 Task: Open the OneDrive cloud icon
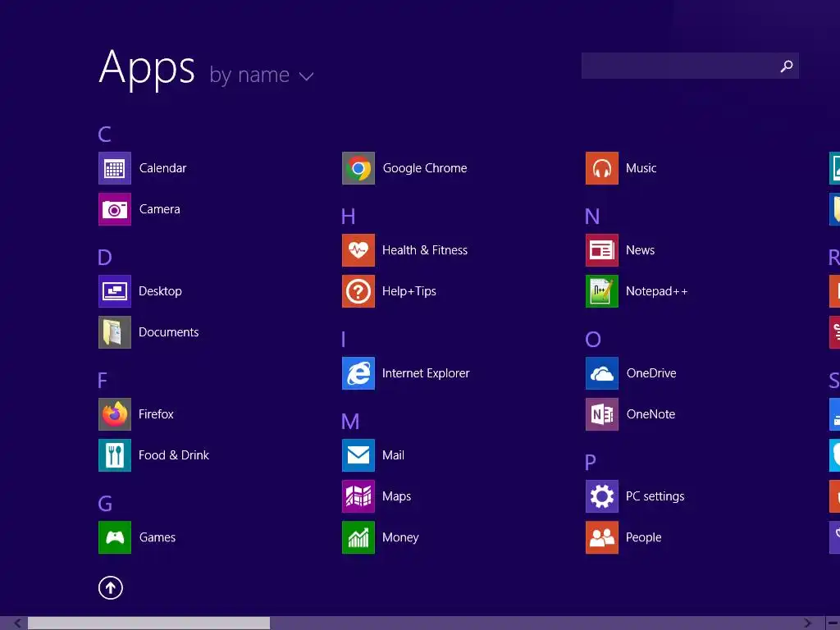[x=602, y=373]
